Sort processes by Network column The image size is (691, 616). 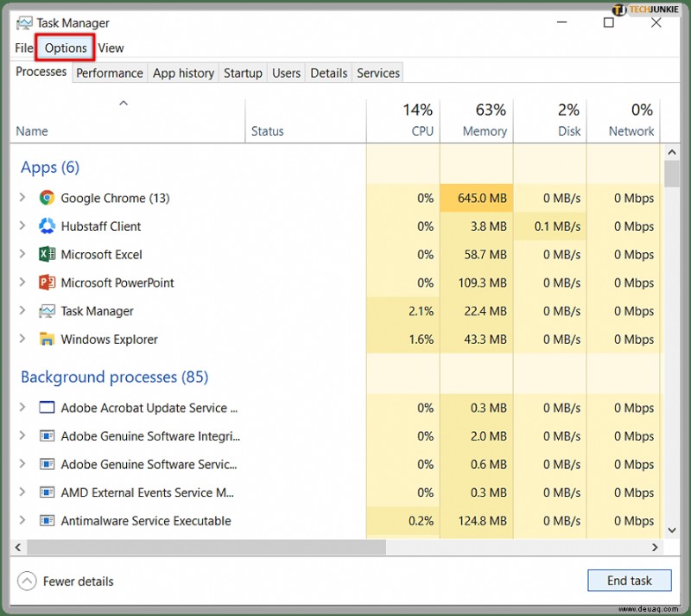tap(623, 121)
